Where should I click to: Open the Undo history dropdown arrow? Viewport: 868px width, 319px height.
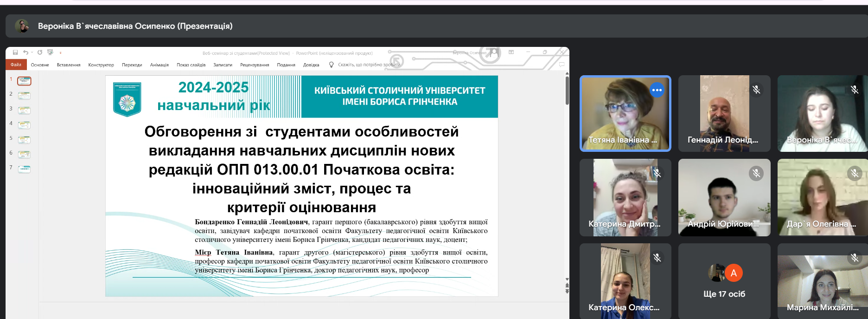(x=32, y=52)
